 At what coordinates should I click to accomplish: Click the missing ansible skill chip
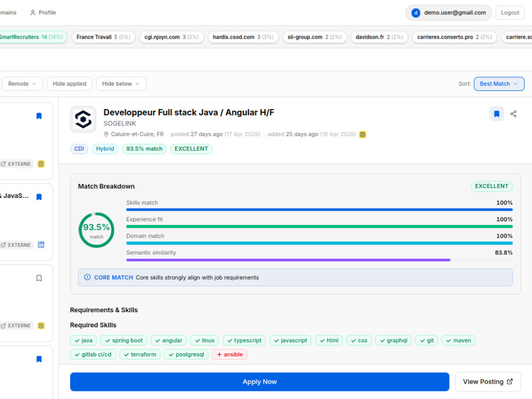(230, 354)
